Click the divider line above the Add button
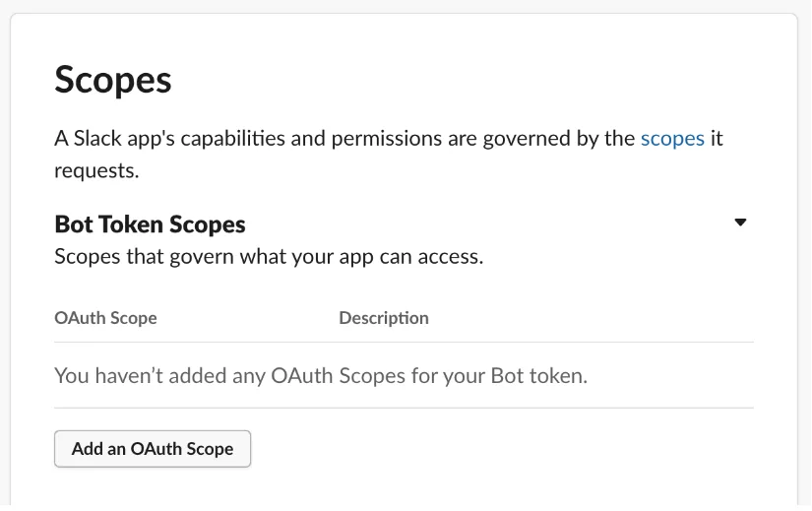Image resolution: width=812 pixels, height=511 pixels. click(x=404, y=408)
